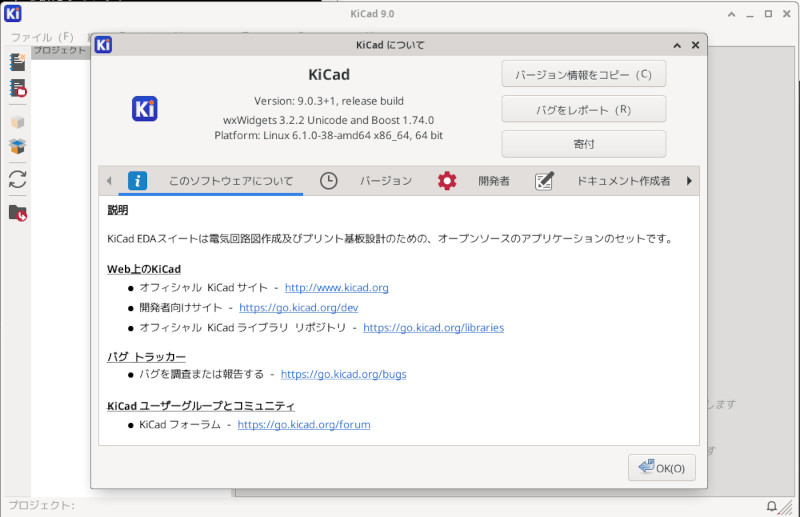Click the clock icon of Version tab

329,181
